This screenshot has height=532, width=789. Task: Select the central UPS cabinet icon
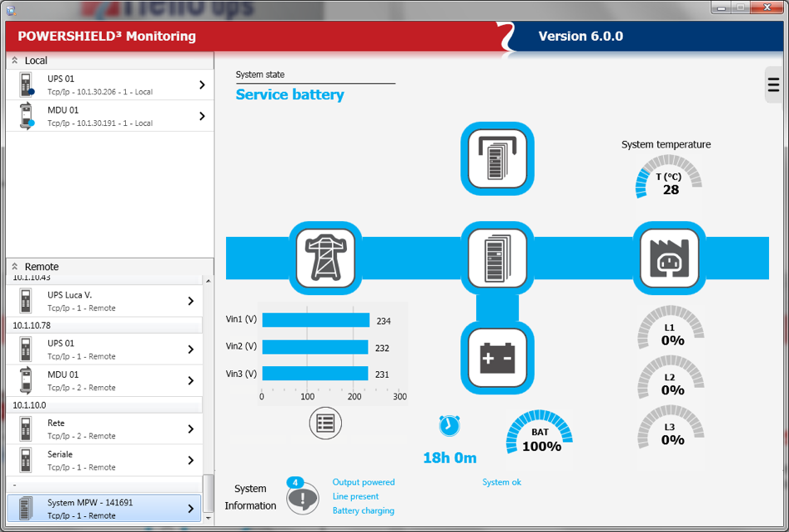[497, 258]
